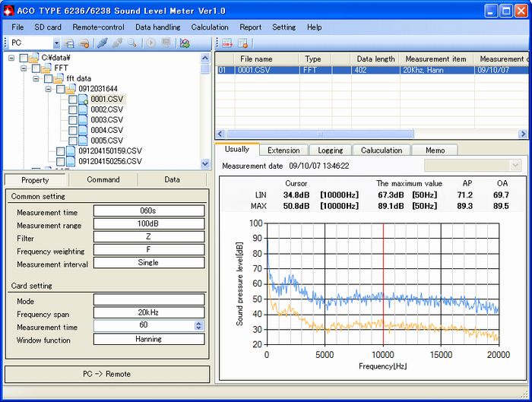Click the gray disconnect plug toolbar icon
The height and width of the screenshot is (402, 532).
click(x=117, y=43)
